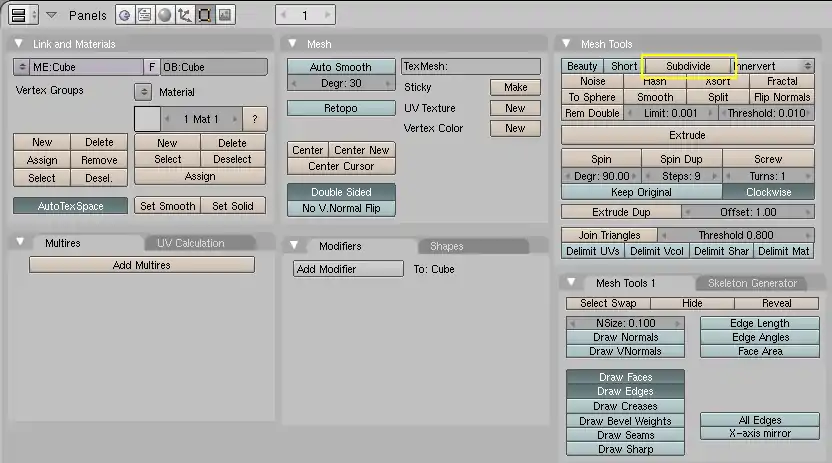The width and height of the screenshot is (832, 463).
Task: Collapse the Modifiers panel triangle
Action: tap(294, 246)
